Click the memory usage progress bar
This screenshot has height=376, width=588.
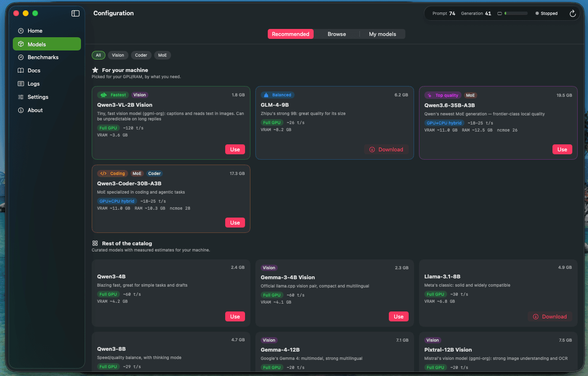tap(516, 13)
